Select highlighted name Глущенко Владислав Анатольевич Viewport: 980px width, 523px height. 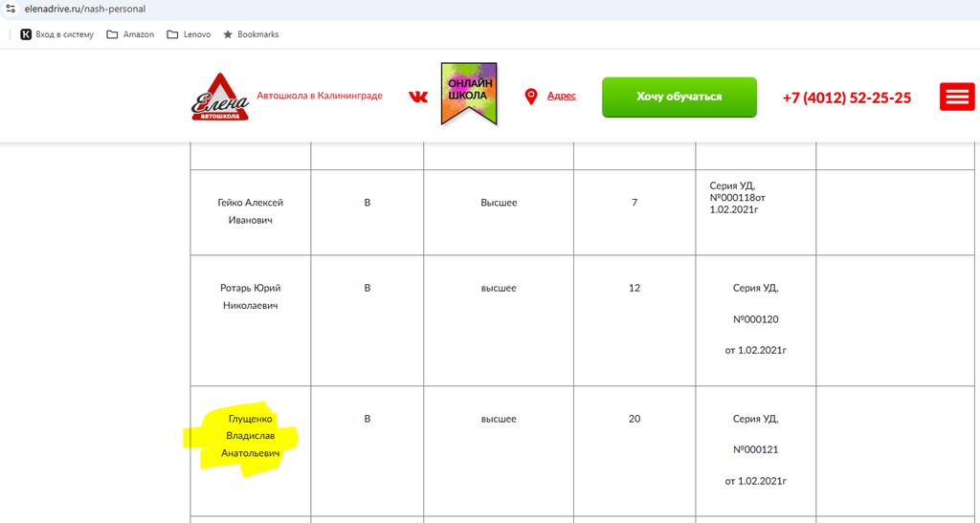coord(250,436)
